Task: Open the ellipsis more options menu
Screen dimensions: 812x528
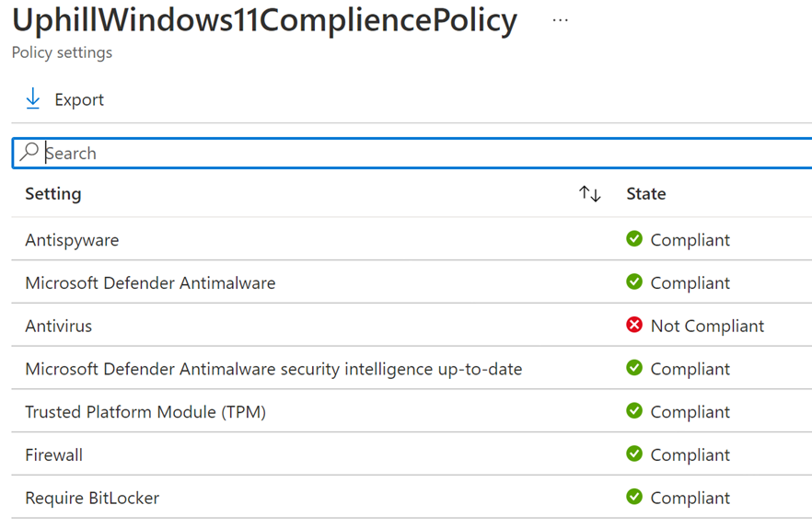Action: [x=560, y=20]
